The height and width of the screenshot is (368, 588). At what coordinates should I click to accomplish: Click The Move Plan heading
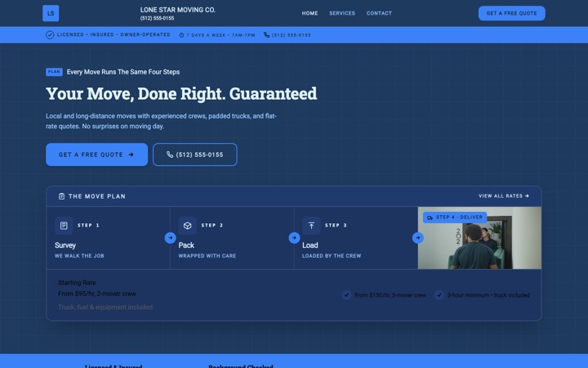[97, 196]
